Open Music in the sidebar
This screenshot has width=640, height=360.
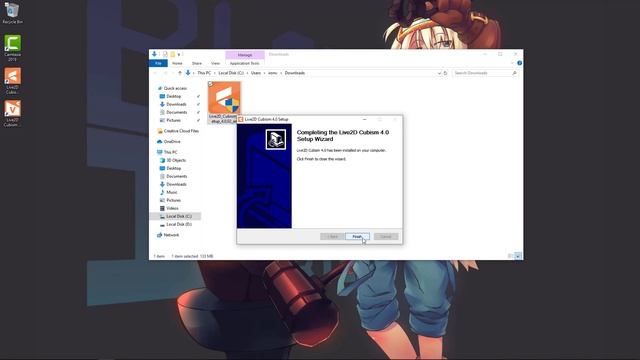172,192
